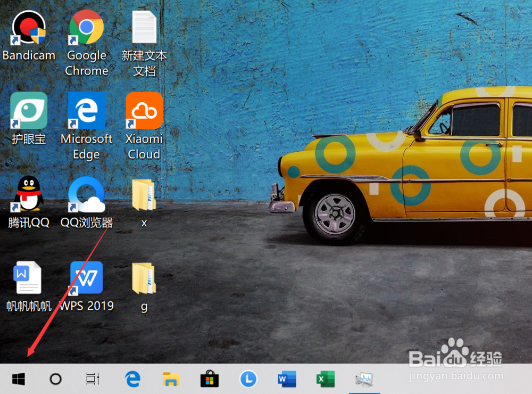Open Microsoft Store from the taskbar
The image size is (532, 394).
coord(209,379)
